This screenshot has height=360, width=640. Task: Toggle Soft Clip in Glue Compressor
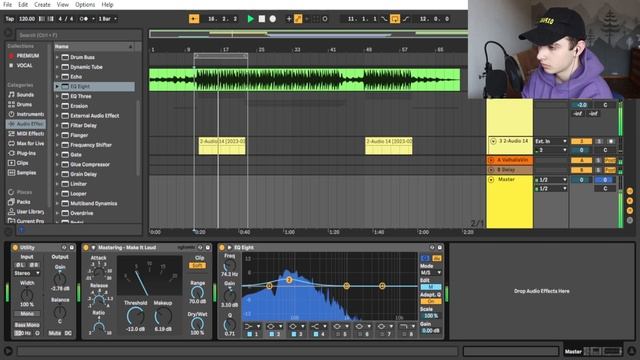tap(197, 266)
